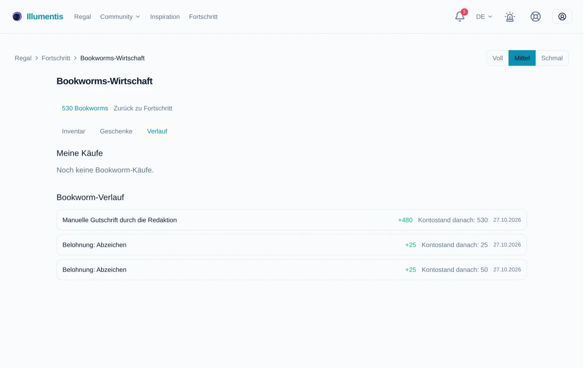Click the Bookworms-Wirtschaft breadcrumb text
Screen dimensions: 588x368
click(112, 58)
